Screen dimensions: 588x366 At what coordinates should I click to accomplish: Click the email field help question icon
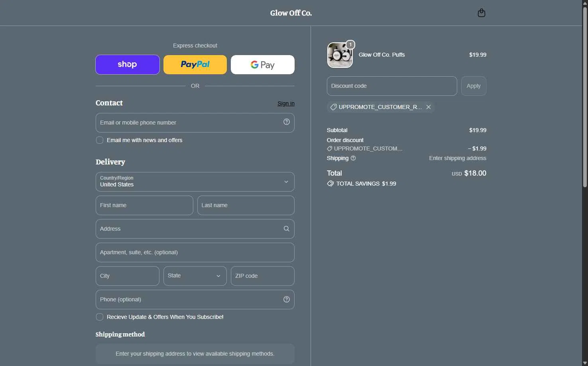(x=287, y=122)
